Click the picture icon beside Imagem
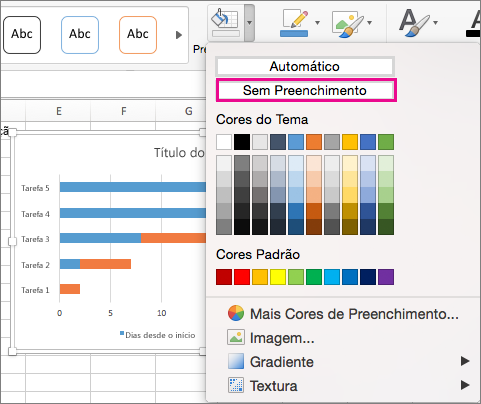This screenshot has height=404, width=481. pos(236,337)
